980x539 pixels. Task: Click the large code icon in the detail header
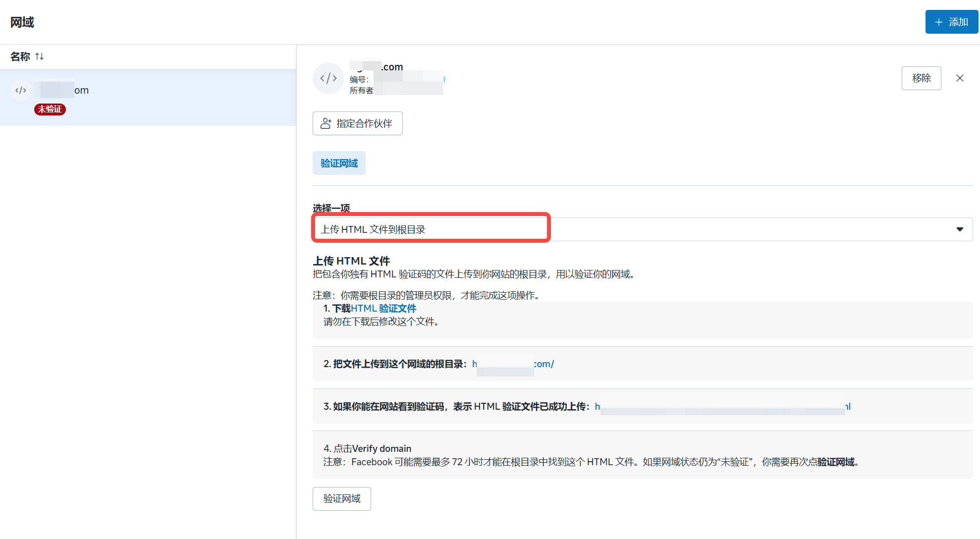[328, 78]
